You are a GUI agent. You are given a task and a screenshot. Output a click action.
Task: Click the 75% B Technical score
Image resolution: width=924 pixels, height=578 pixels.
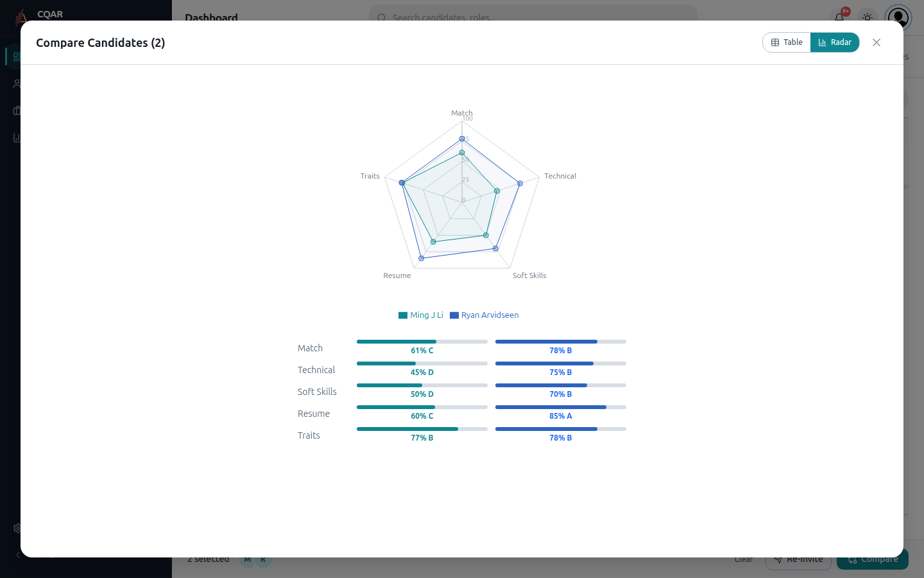(561, 372)
